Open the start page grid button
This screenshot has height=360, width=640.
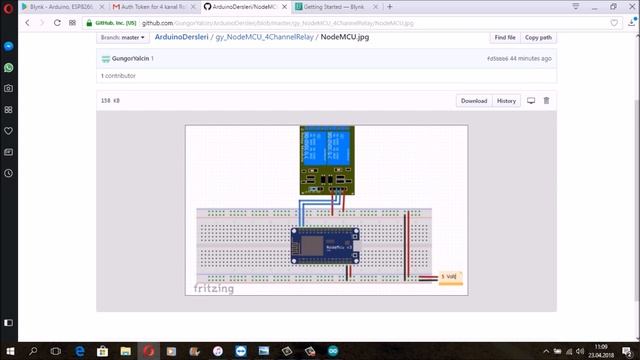[x=72, y=23]
